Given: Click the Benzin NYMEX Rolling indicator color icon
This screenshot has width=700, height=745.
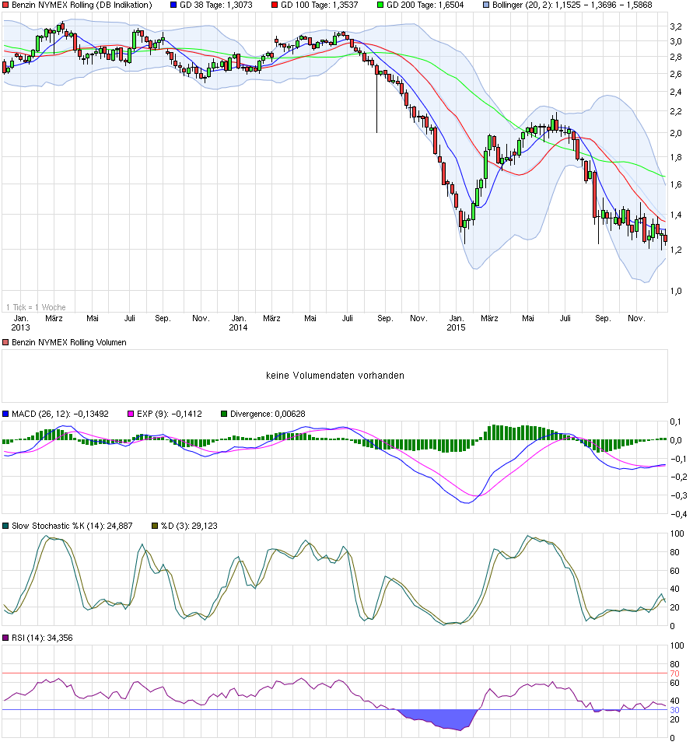Looking at the screenshot, I should click(7, 5).
